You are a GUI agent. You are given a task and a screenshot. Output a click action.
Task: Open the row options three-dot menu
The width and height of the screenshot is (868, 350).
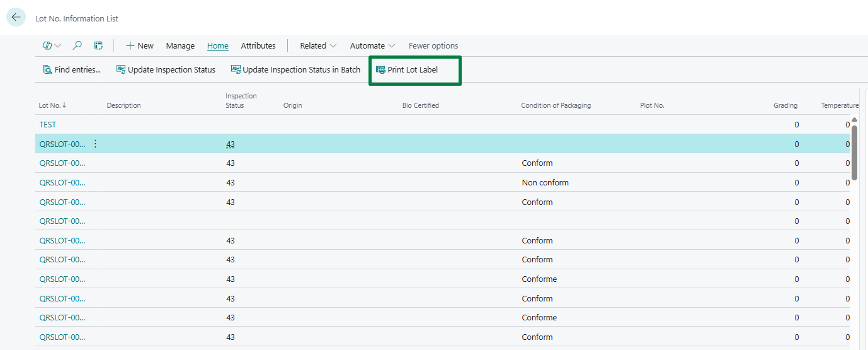coord(95,144)
